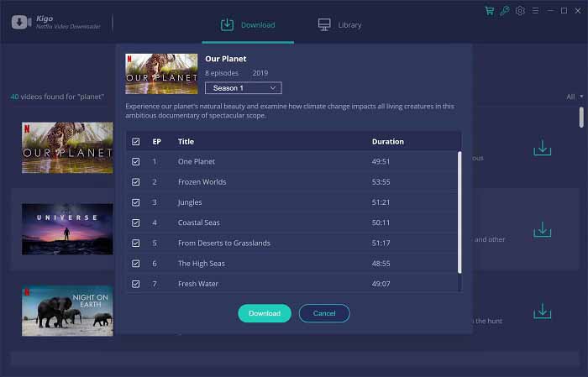Download Our Planet via row download icon
The width and height of the screenshot is (588, 377).
click(x=543, y=148)
